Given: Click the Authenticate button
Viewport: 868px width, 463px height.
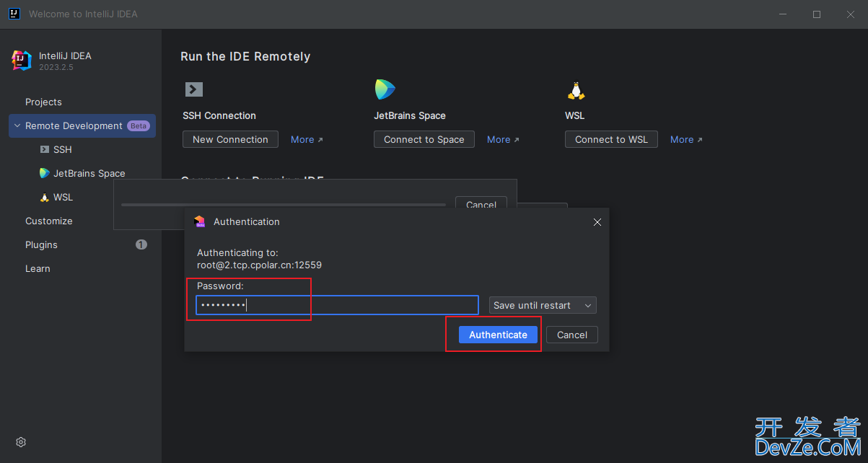Looking at the screenshot, I should coord(498,335).
